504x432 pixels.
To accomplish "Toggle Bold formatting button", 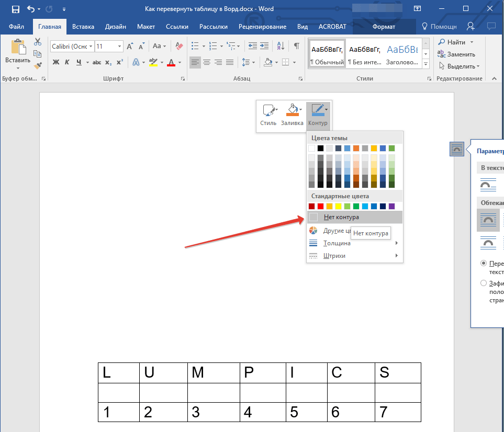I will (56, 62).
